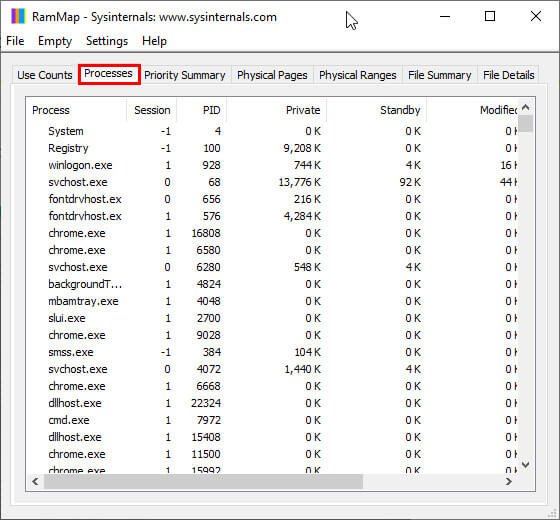The image size is (560, 520).
Task: Click the vertical scrollbar thumb
Action: [x=526, y=124]
